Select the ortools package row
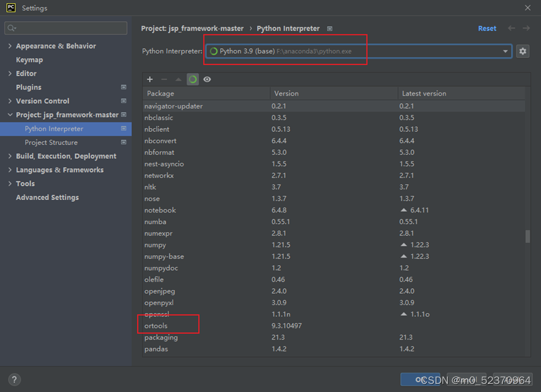541x392 pixels. (x=334, y=326)
